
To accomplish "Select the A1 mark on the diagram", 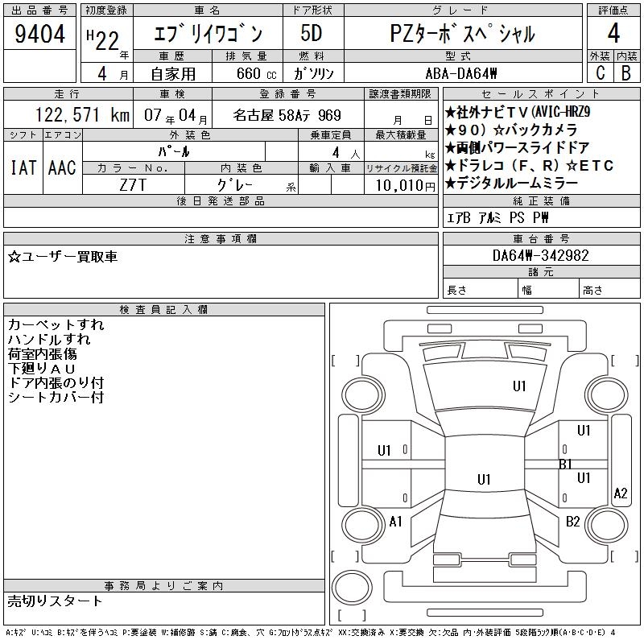I will coord(395,522).
